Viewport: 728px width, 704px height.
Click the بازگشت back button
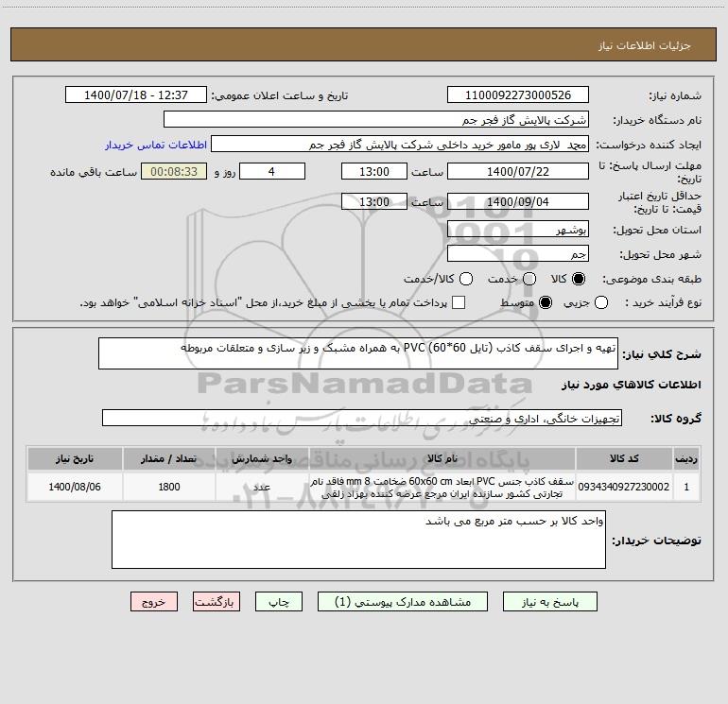pyautogui.click(x=217, y=602)
